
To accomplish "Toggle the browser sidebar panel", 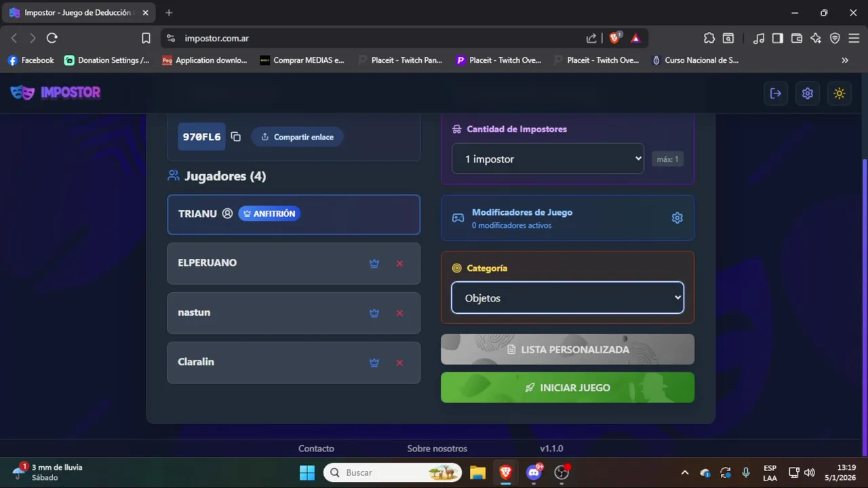I will [x=778, y=39].
